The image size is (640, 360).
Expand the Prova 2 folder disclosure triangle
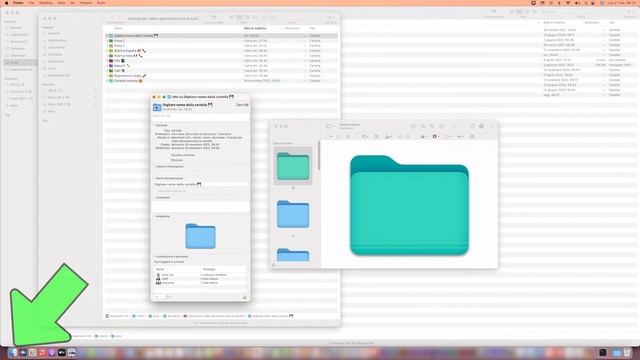[107, 41]
